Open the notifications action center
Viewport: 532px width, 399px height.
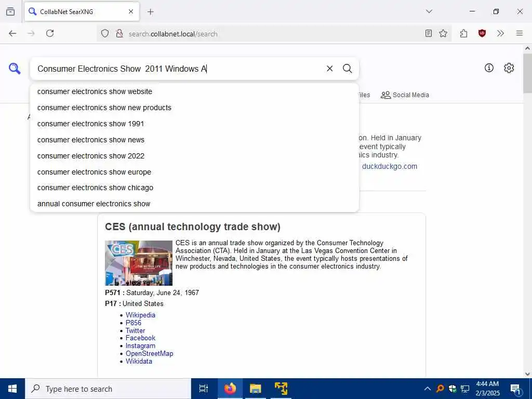(515, 390)
